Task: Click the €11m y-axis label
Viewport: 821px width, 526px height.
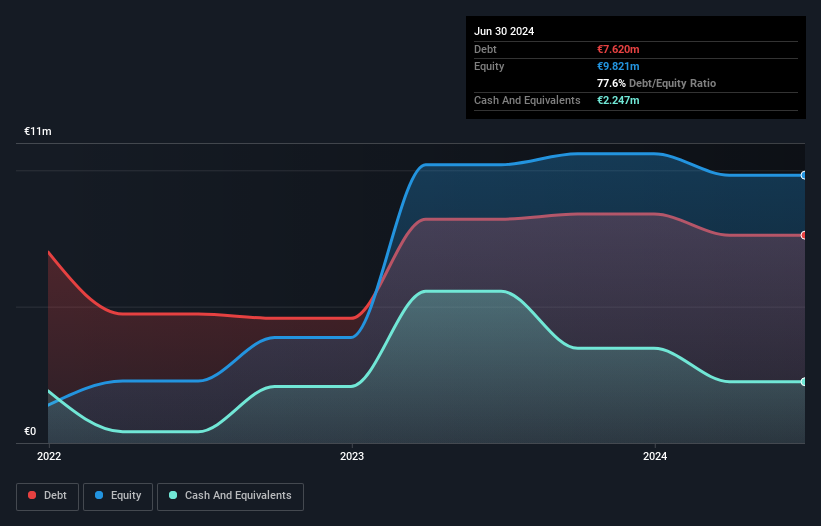Action: (38, 131)
